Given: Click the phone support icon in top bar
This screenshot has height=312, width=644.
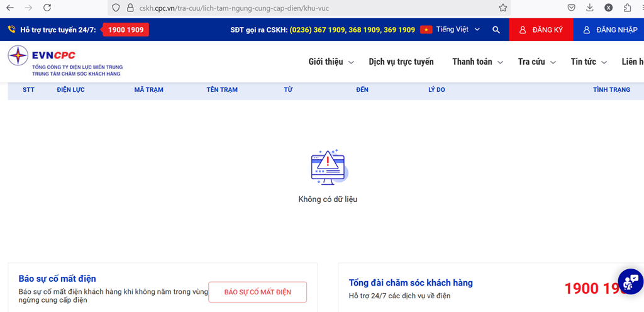Looking at the screenshot, I should tap(12, 29).
